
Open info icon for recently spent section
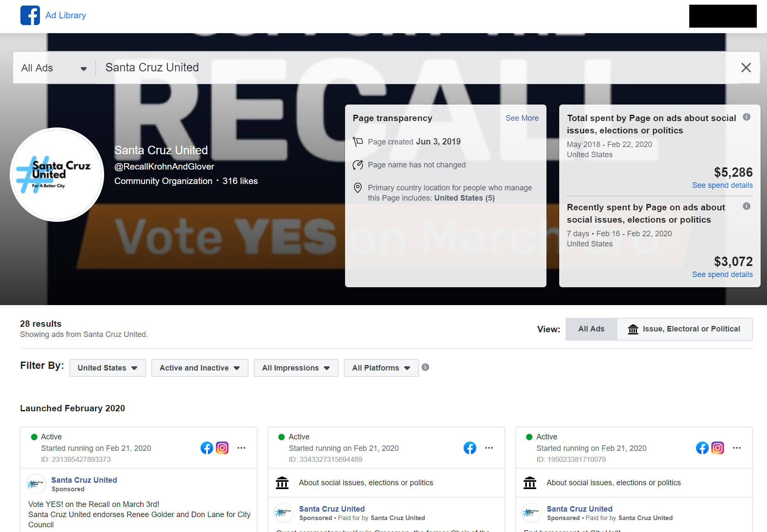coord(747,206)
